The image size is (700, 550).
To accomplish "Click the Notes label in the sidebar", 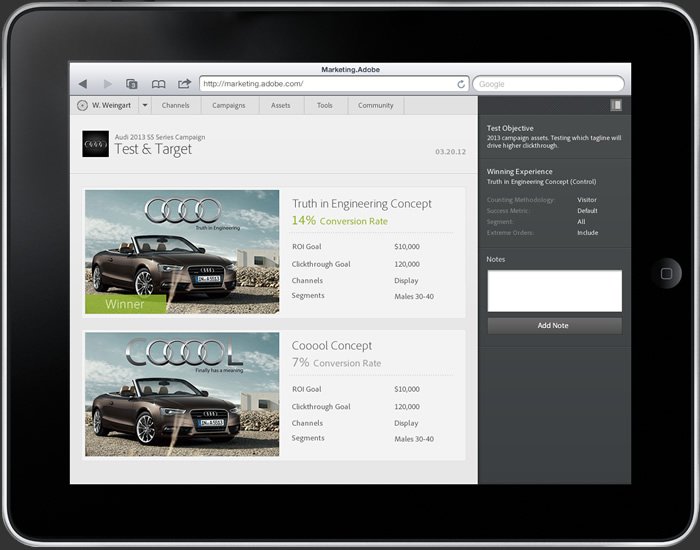I will (x=496, y=259).
